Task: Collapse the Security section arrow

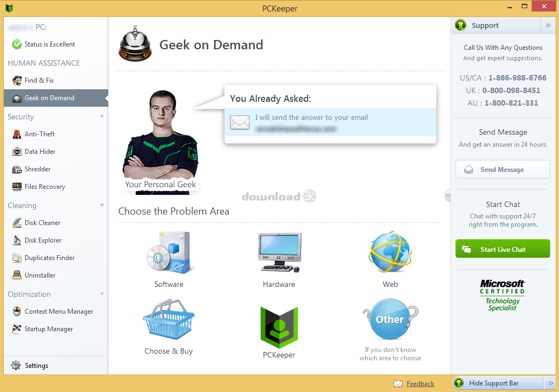Action: click(102, 117)
